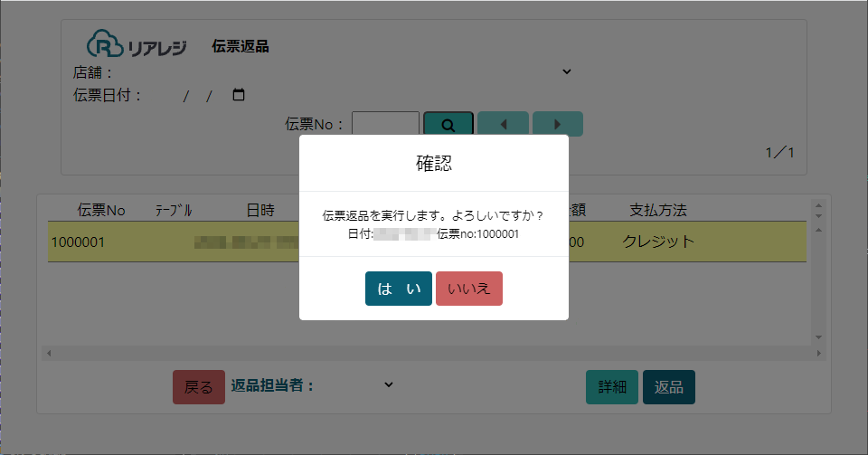The height and width of the screenshot is (455, 868).
Task: Open the calendar picker icon for 伝票日付
Action: pos(239,95)
